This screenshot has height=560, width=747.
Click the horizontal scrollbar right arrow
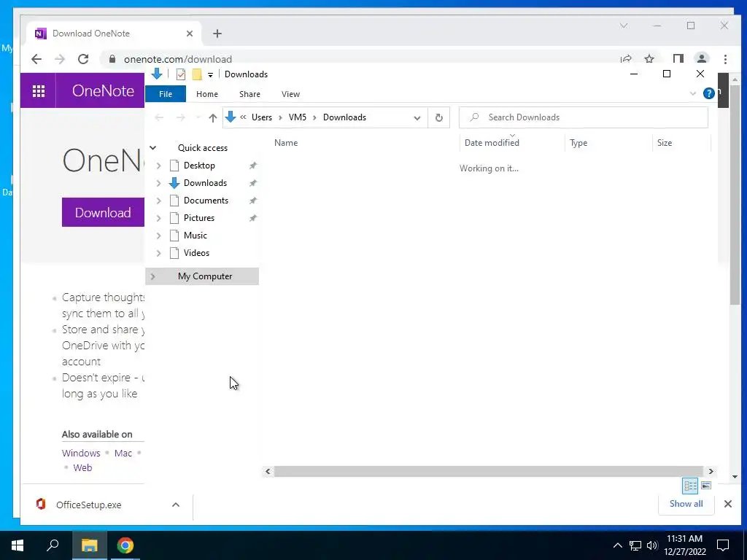pyautogui.click(x=711, y=472)
